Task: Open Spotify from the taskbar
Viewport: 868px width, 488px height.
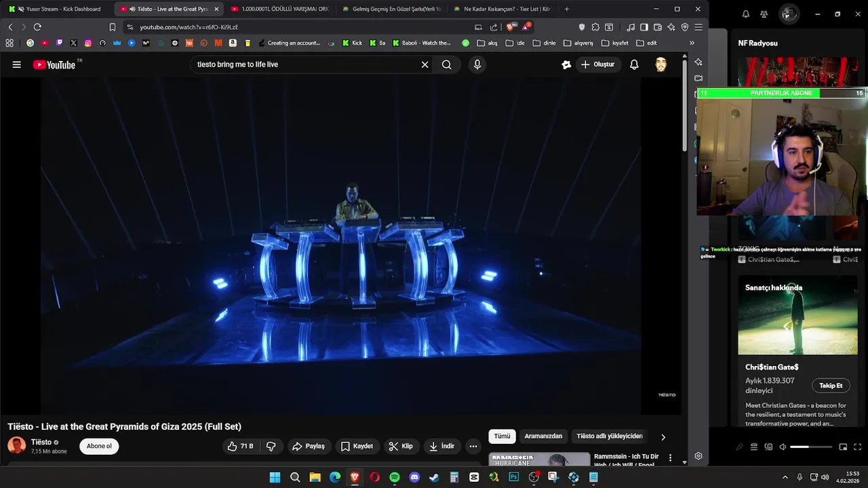Action: click(395, 477)
